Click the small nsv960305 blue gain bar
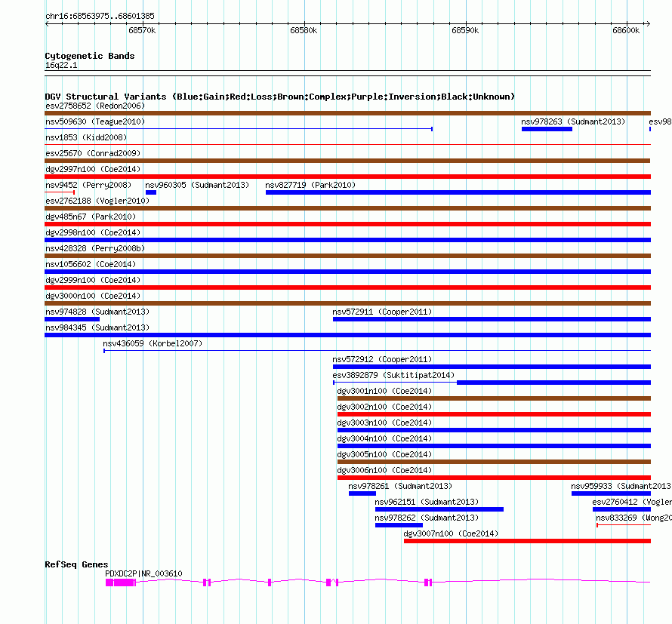The image size is (672, 624). pyautogui.click(x=151, y=192)
